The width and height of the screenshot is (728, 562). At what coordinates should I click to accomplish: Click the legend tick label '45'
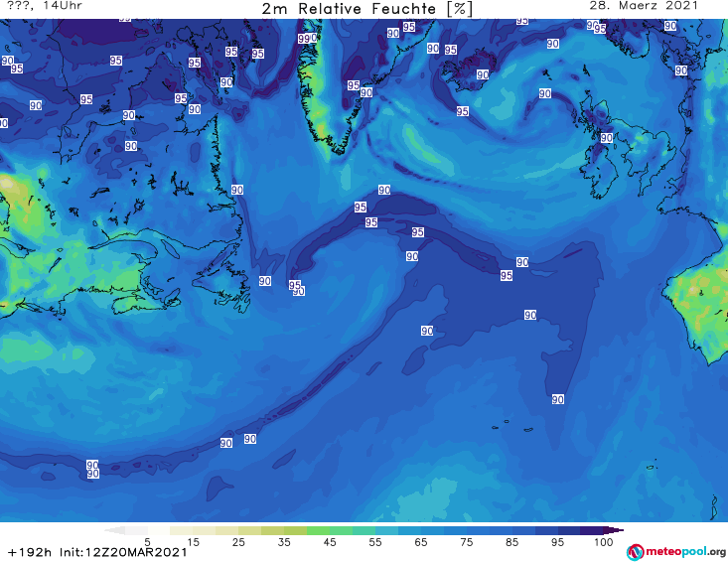coord(330,542)
